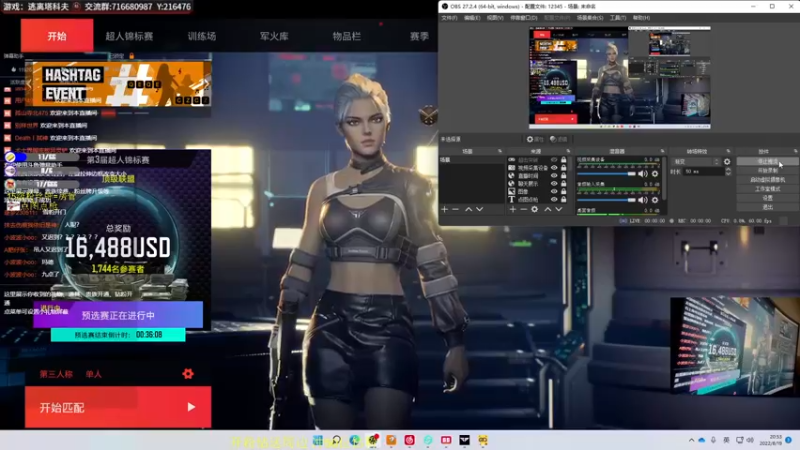Undock the OBS Scenes panel via its corner icon
800x450 pixels.
coord(499,151)
